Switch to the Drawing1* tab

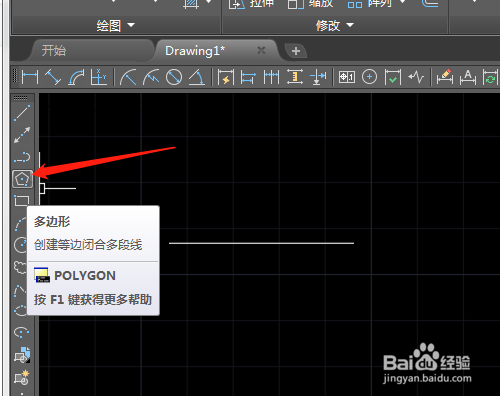click(195, 51)
